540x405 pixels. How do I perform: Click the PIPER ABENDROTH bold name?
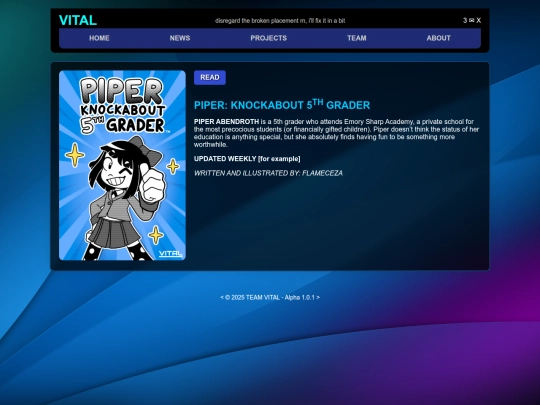[x=226, y=122]
